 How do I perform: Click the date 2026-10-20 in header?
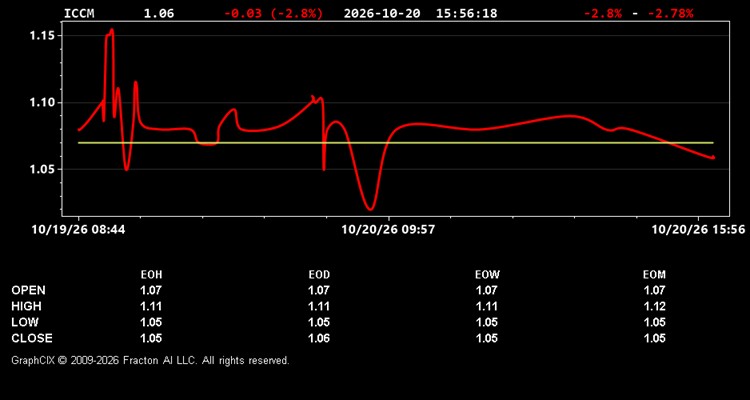tap(382, 13)
